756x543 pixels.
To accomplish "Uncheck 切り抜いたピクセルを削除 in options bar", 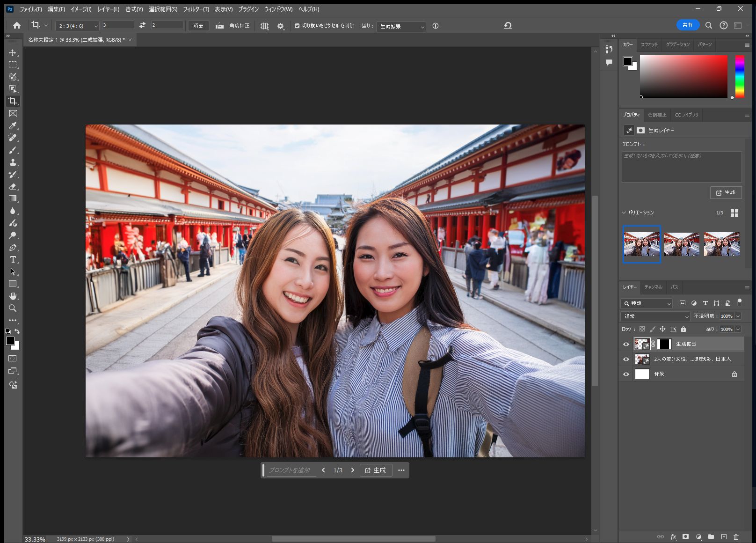I will [x=298, y=26].
